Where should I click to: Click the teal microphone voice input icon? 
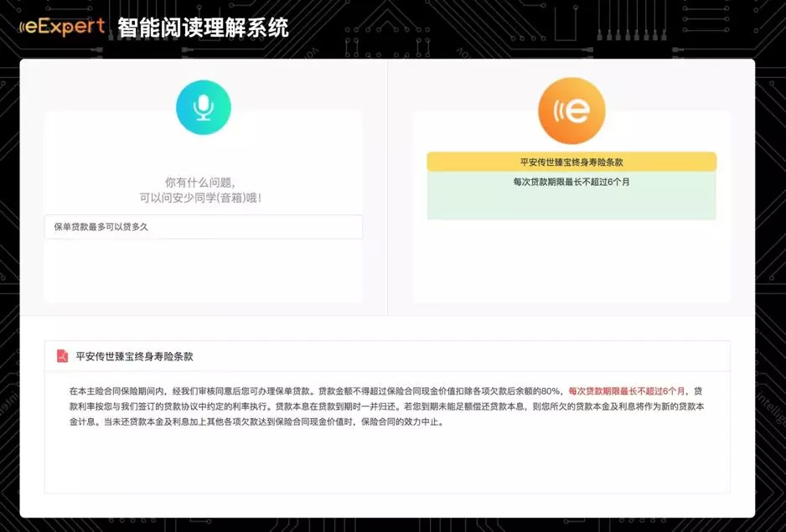click(x=204, y=107)
